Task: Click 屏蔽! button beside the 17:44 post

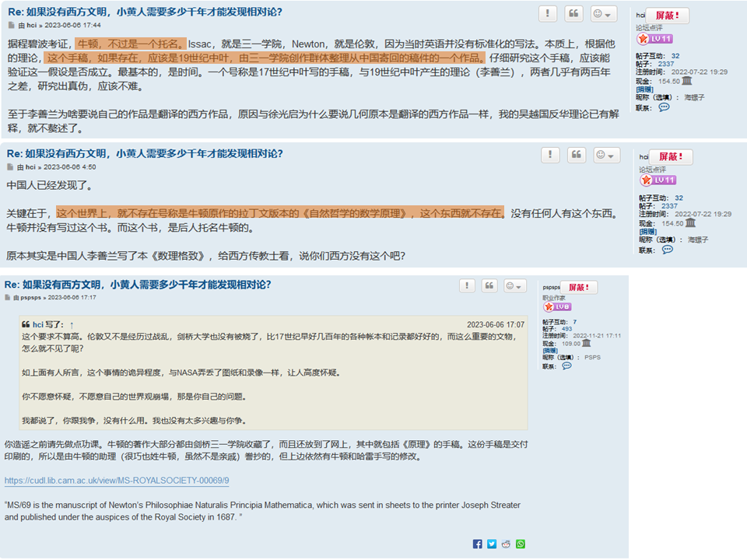Action: [667, 16]
